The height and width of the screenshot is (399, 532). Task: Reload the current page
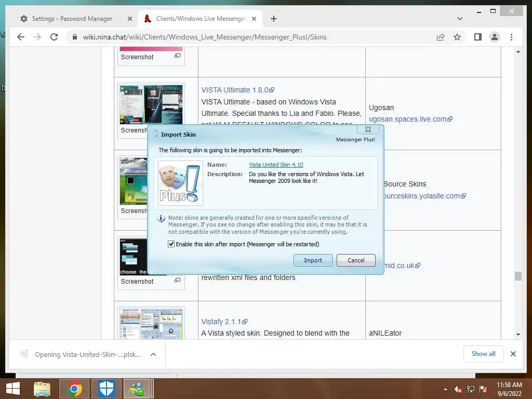54,37
